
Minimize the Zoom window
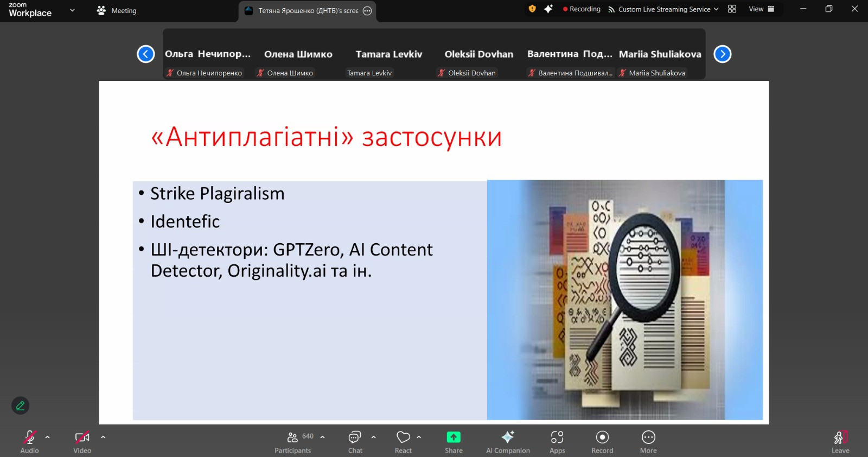coord(803,9)
